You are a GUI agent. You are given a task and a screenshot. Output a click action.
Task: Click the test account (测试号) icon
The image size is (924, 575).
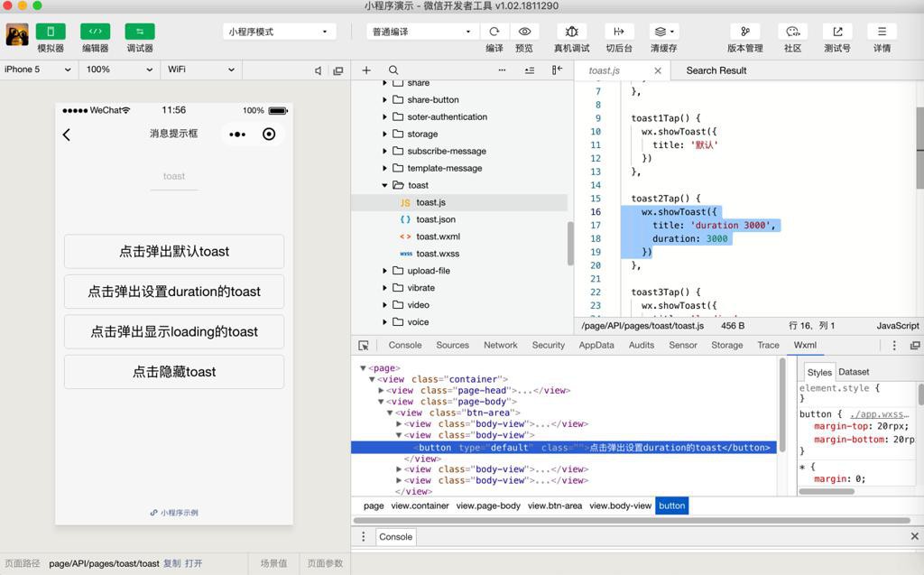click(837, 32)
